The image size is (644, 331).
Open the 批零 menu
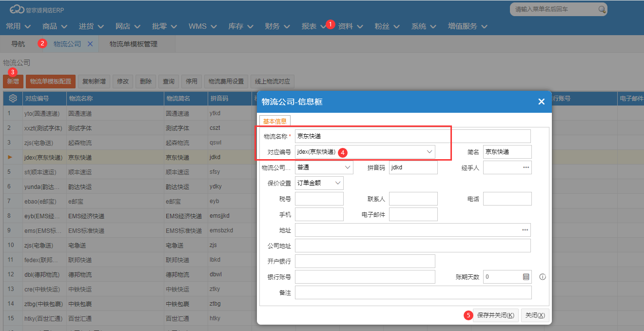164,26
